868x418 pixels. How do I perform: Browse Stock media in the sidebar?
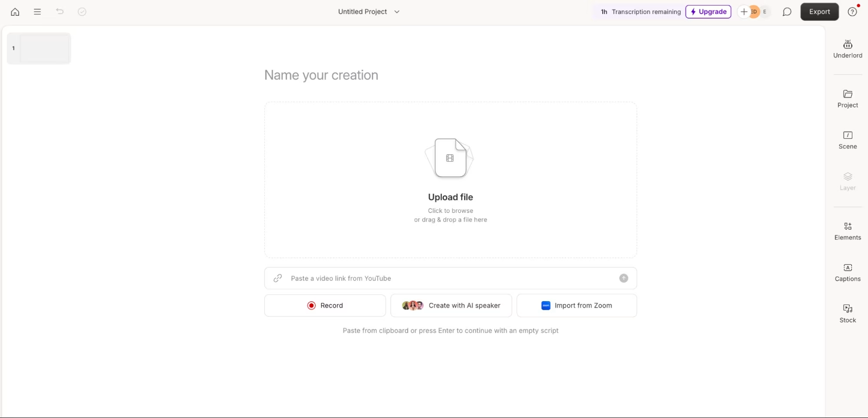point(847,313)
